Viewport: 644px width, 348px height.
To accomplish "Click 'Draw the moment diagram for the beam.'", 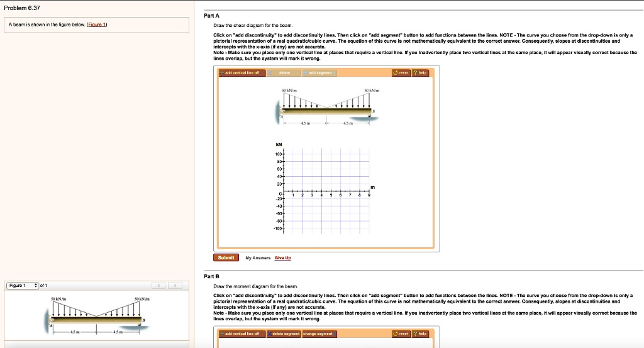I will [x=255, y=286].
